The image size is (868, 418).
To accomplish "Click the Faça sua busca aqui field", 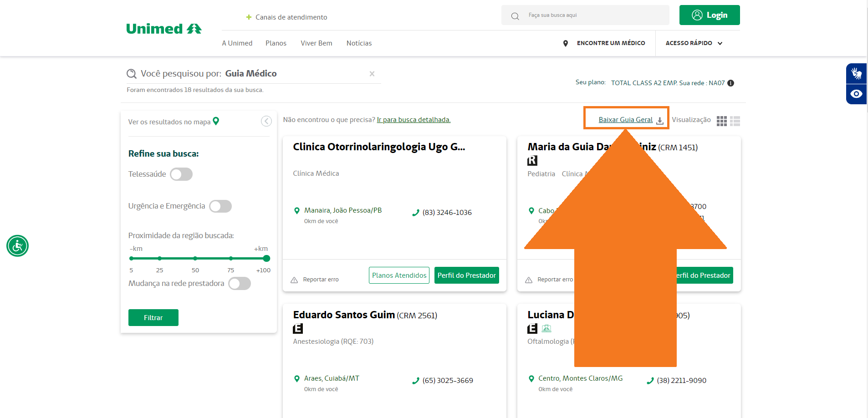I will (x=592, y=15).
